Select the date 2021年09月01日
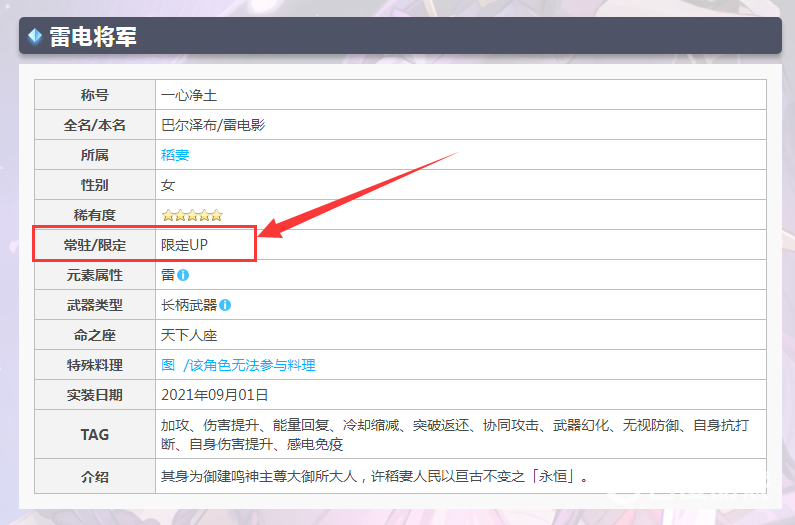The width and height of the screenshot is (795, 525). click(x=214, y=395)
